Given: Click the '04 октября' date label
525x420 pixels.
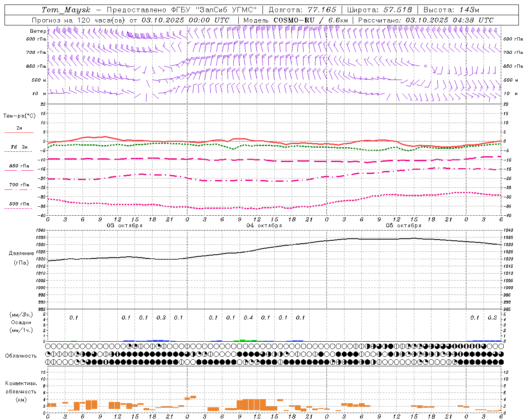Looking at the screenshot, I should coord(264,226).
